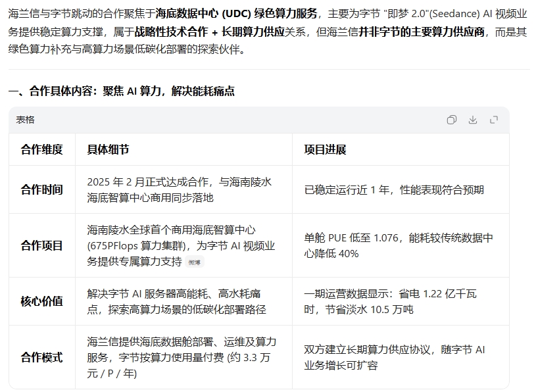
Task: Select the 核心价值 row label
Action: point(41,301)
